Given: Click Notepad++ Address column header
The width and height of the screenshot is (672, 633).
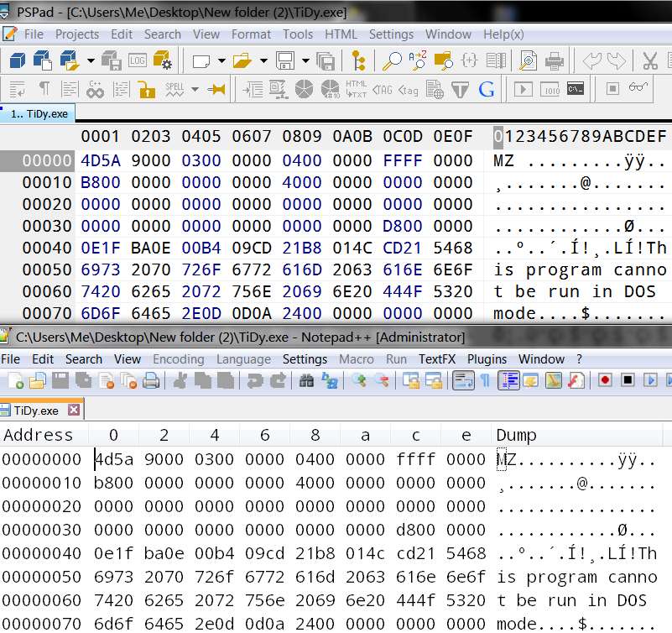Looking at the screenshot, I should 38,435.
